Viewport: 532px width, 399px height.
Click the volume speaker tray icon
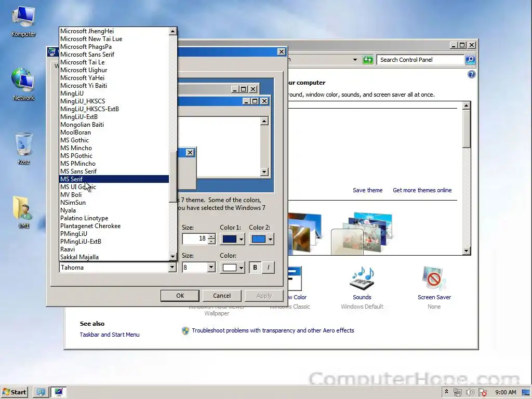tap(470, 392)
